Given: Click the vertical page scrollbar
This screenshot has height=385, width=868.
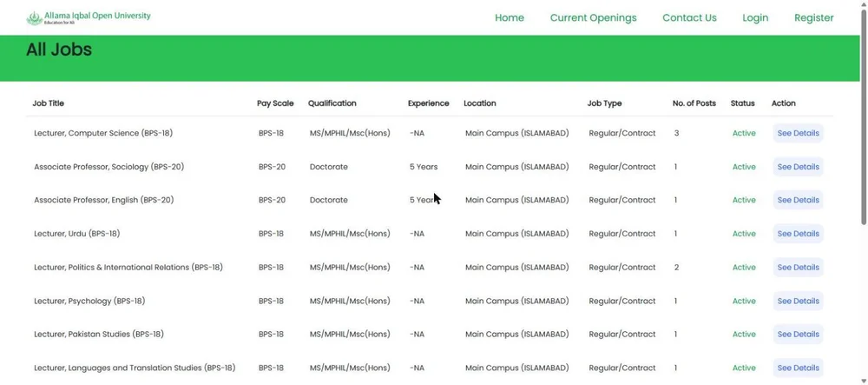Looking at the screenshot, I should coord(864,116).
